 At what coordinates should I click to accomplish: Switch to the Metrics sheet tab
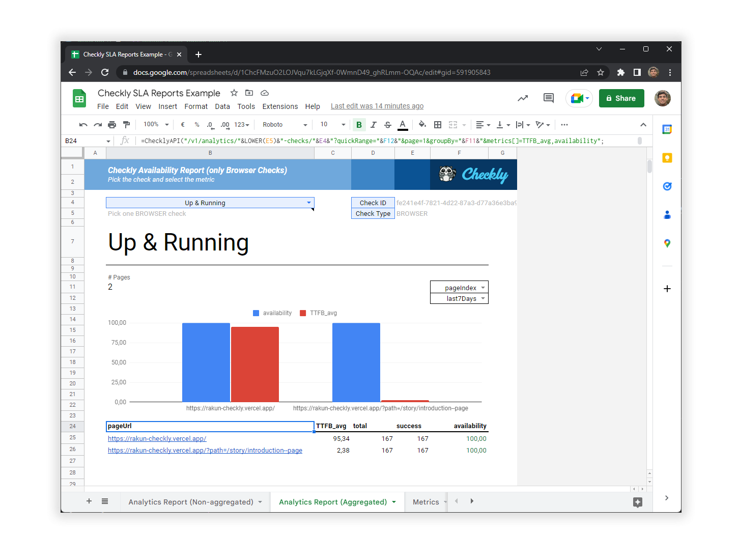coord(427,501)
